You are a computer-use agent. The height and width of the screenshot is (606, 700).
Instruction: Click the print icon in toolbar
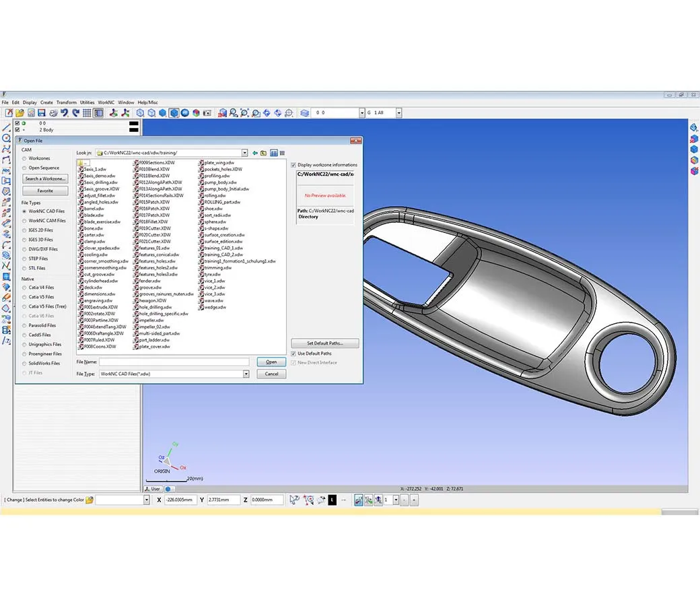tap(53, 113)
